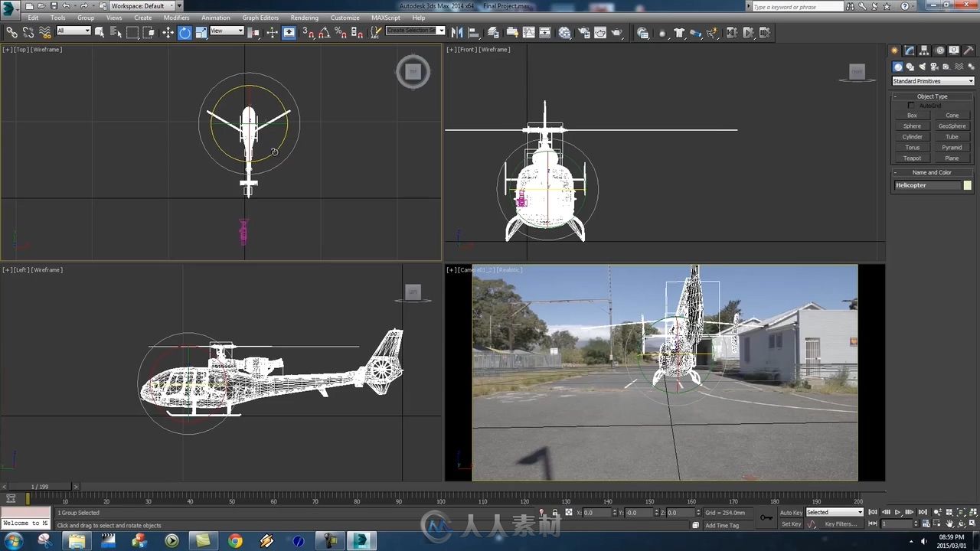Image resolution: width=980 pixels, height=551 pixels.
Task: Toggle Spinner Snap
Action: (357, 32)
